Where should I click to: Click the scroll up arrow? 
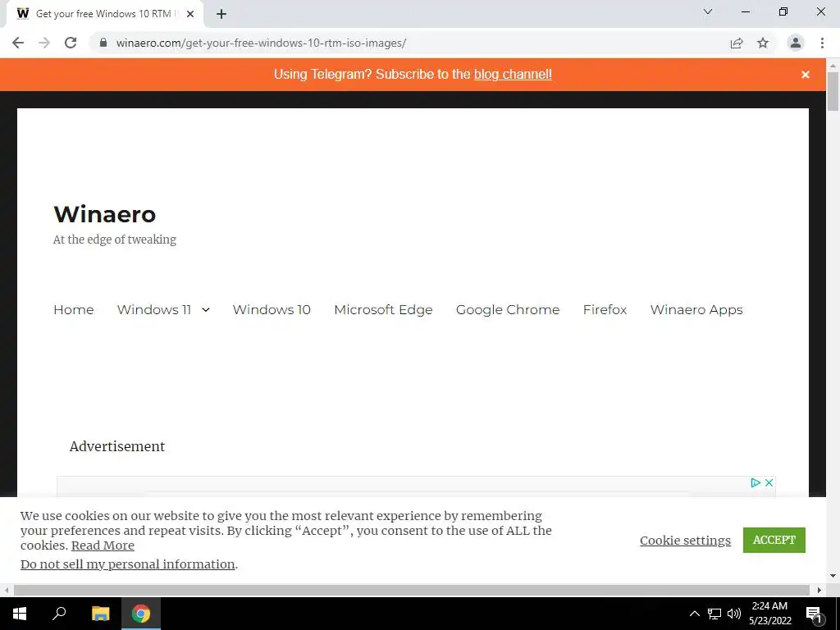[833, 66]
